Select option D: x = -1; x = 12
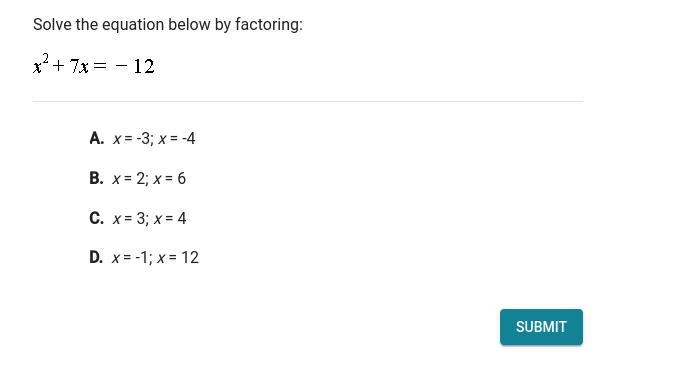This screenshot has height=371, width=695. point(144,257)
